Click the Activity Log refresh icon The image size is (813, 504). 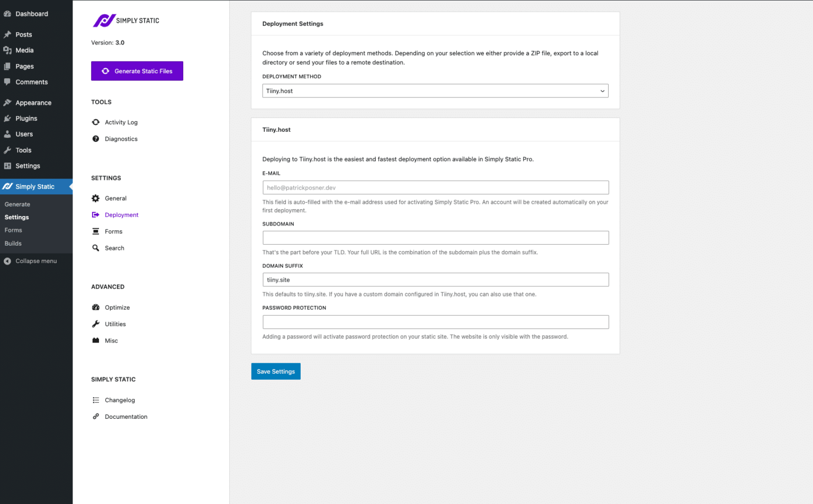point(96,122)
